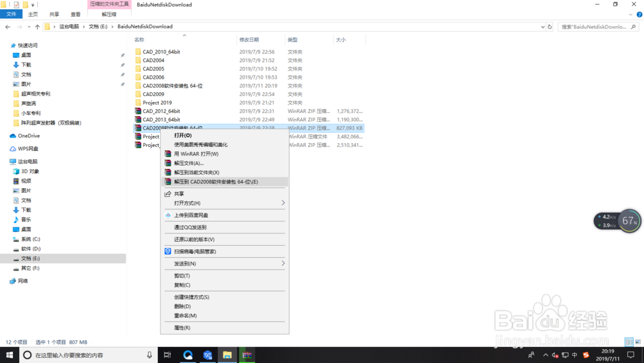The height and width of the screenshot is (363, 644).
Task: Switch to details view icon at bottom right
Action: [x=629, y=342]
